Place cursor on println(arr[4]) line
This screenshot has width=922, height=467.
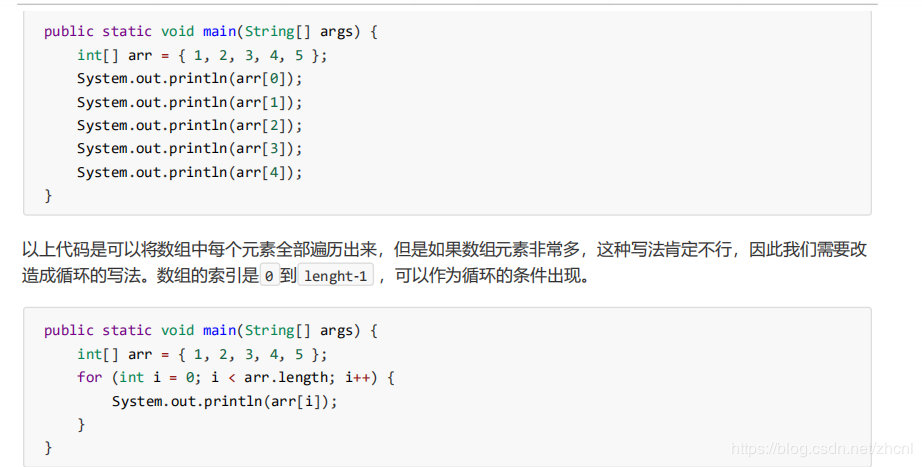[x=189, y=172]
